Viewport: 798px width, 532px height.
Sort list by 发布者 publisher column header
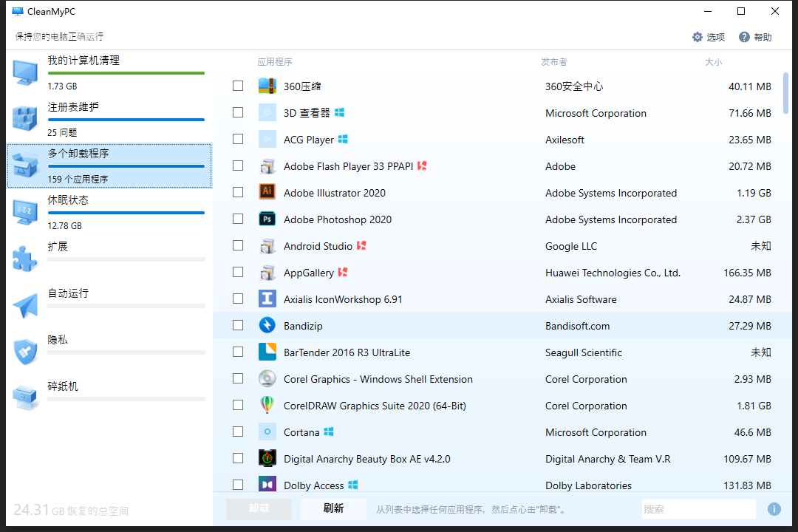click(554, 62)
